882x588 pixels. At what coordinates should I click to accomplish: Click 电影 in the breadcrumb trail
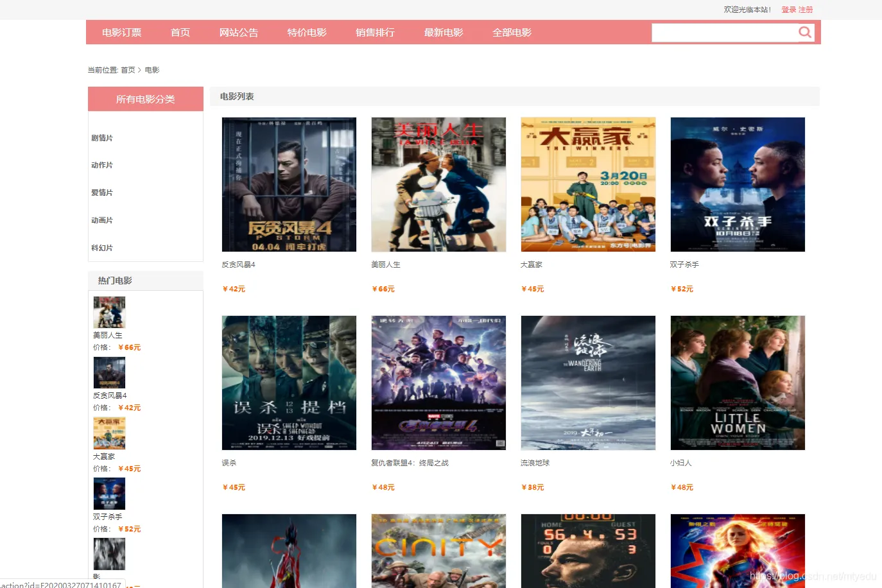(152, 70)
